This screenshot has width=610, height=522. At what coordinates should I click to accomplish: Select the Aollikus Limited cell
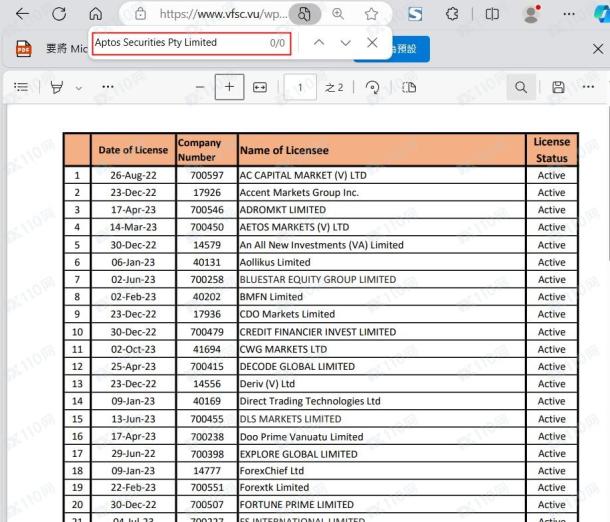click(x=382, y=263)
